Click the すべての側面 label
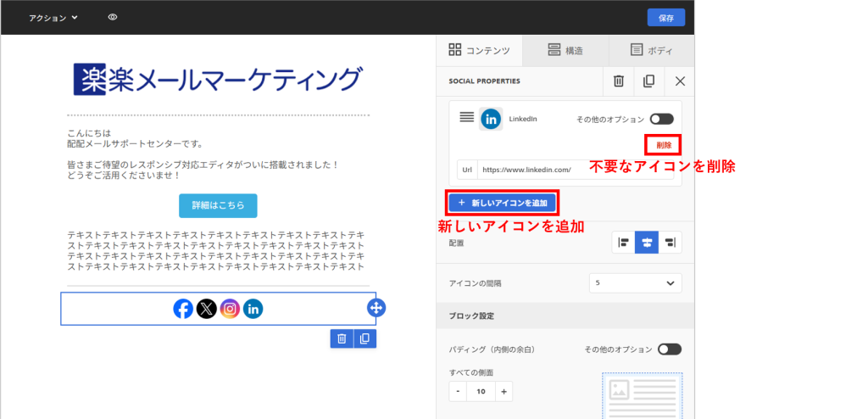The width and height of the screenshot is (868, 419). click(471, 372)
